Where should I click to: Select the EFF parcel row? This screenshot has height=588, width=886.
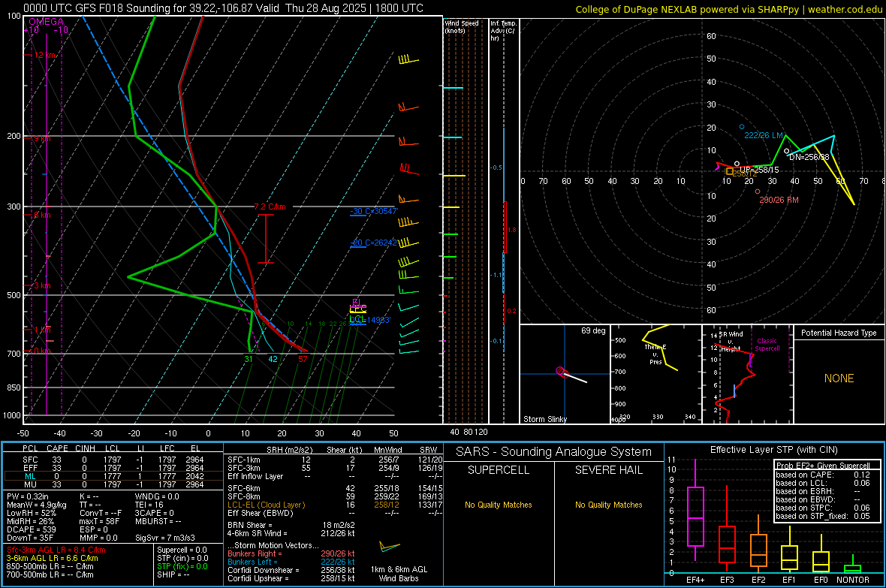point(113,468)
